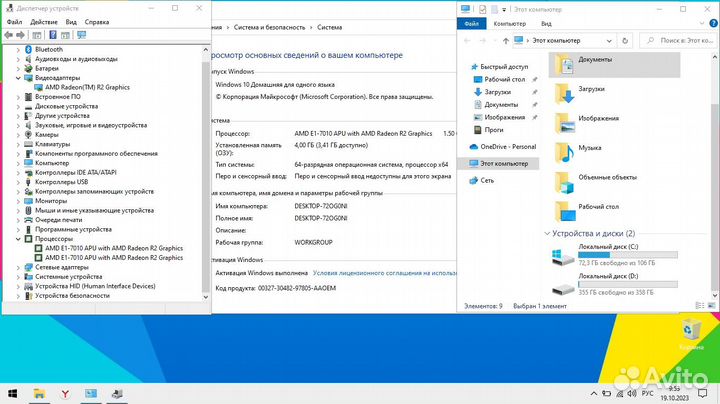Image resolution: width=720 pixels, height=404 pixels.
Task: Click Система и безопасность breadcrumb
Action: click(x=269, y=27)
